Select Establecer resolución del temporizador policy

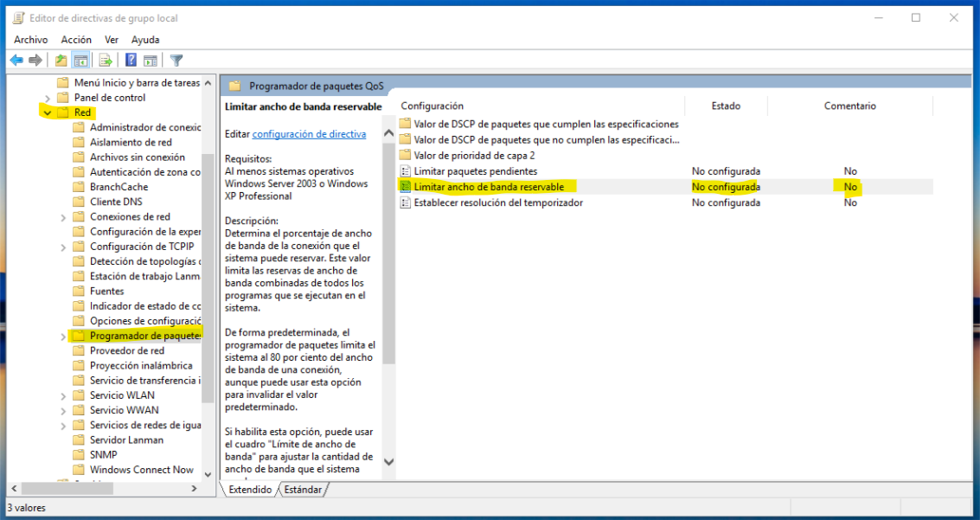[x=498, y=202]
